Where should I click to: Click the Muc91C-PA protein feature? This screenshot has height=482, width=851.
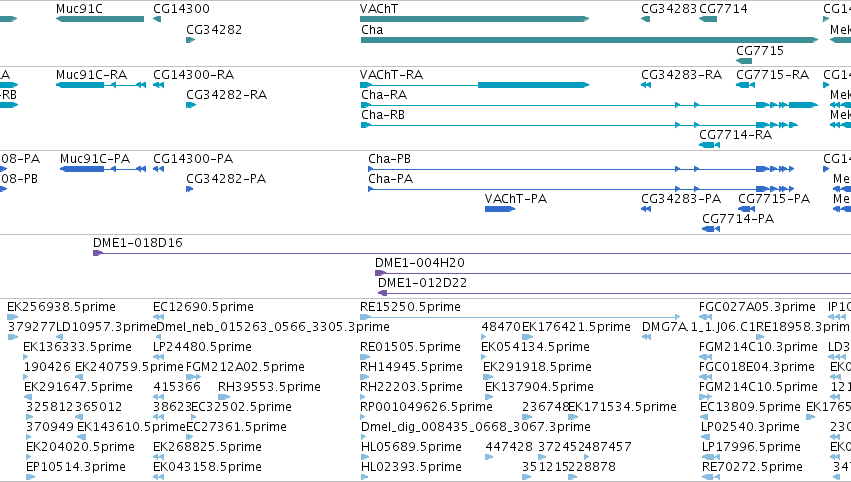(x=103, y=169)
